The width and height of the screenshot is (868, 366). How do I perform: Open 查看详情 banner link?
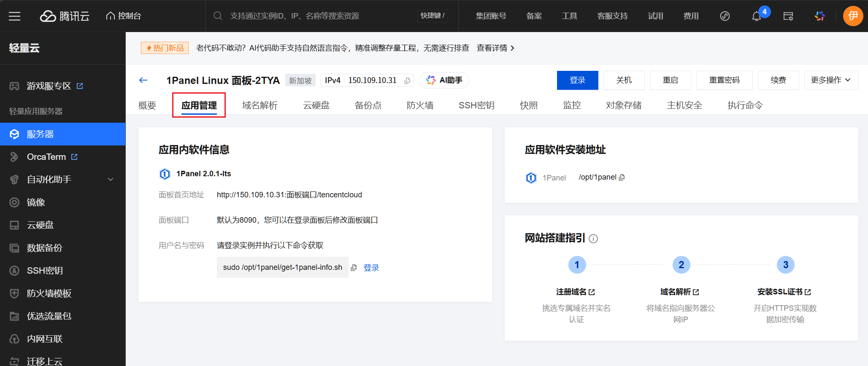[495, 48]
